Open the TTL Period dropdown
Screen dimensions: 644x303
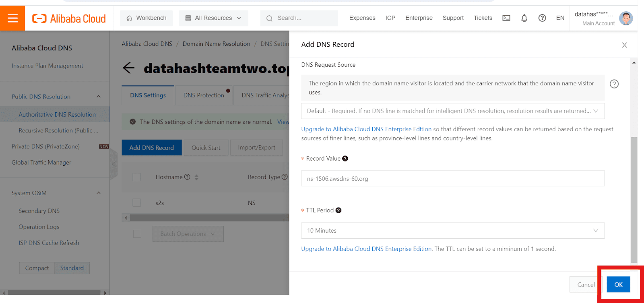click(453, 231)
